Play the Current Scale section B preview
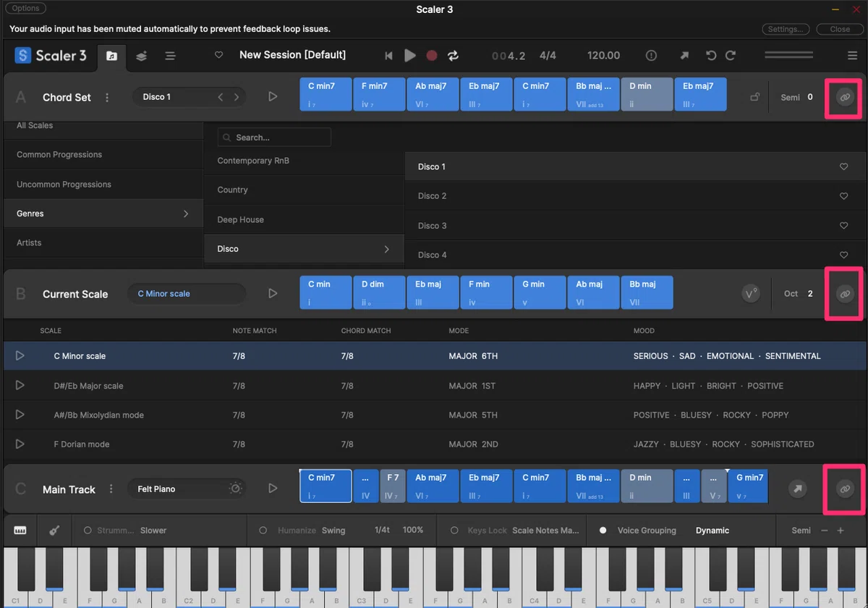The height and width of the screenshot is (608, 868). coord(273,293)
